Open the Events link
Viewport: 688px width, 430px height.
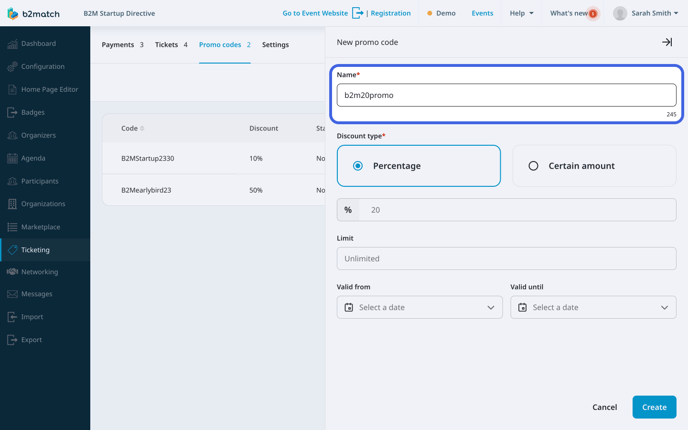pyautogui.click(x=482, y=13)
